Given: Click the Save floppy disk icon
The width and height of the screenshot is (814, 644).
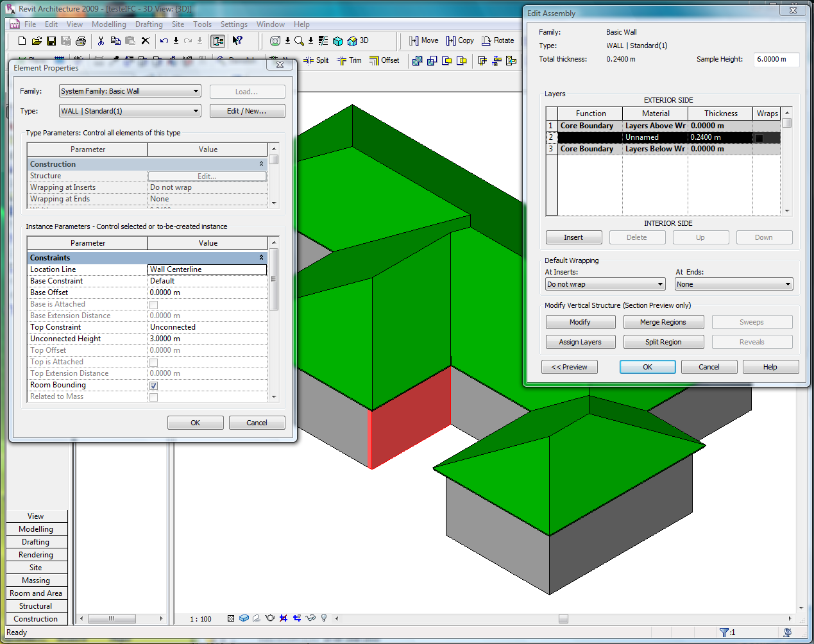Looking at the screenshot, I should coord(51,40).
